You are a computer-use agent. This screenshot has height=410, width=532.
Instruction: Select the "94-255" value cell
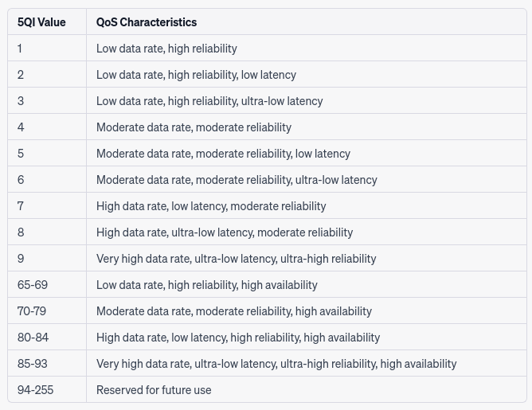tap(35, 390)
